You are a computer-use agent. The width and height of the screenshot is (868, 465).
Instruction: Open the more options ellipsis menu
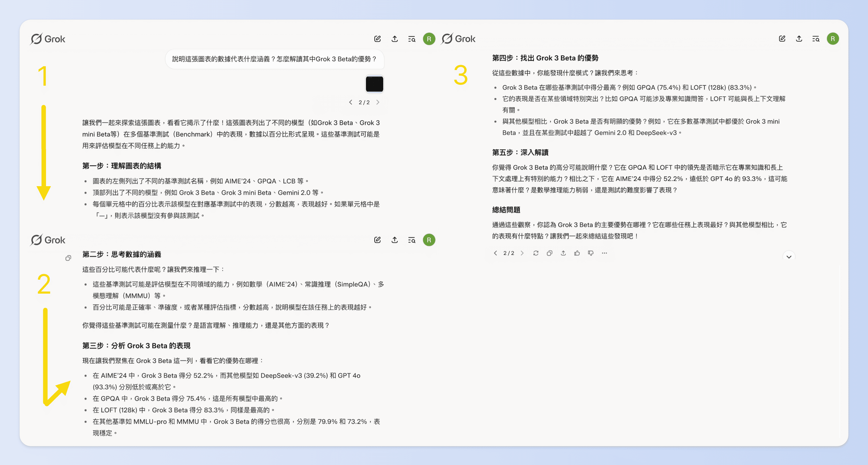[604, 253]
